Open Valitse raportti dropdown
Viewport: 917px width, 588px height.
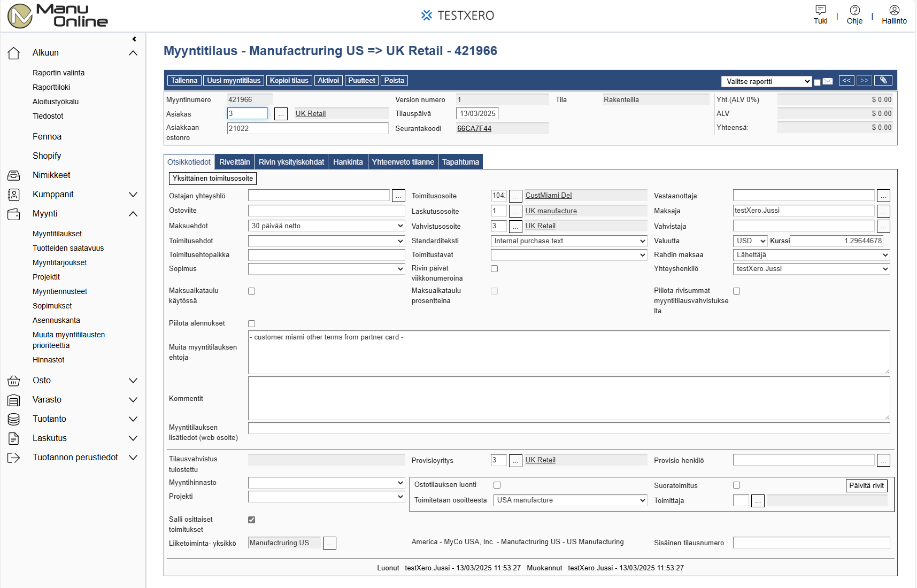(x=767, y=81)
